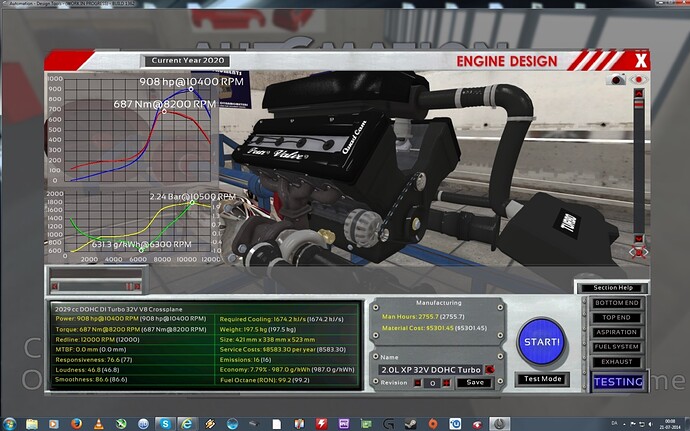Save the engine revision
690x431 pixels.
(x=475, y=382)
